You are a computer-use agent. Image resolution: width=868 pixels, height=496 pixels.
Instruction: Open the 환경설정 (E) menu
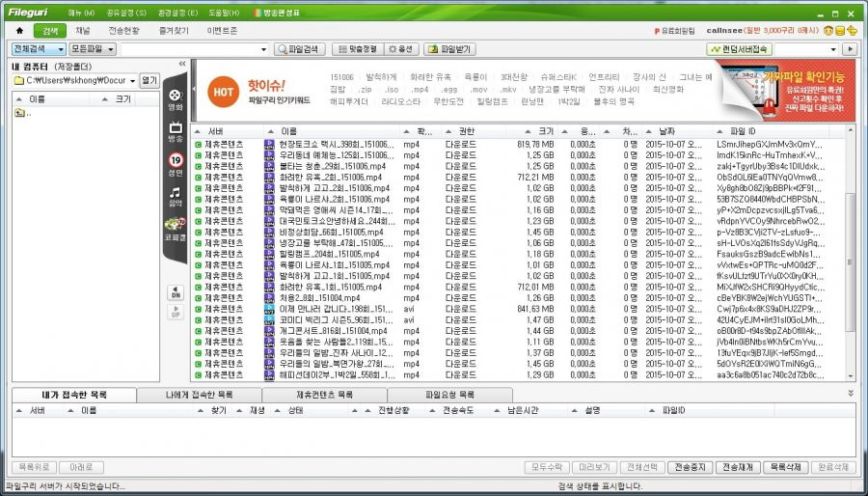176,14
